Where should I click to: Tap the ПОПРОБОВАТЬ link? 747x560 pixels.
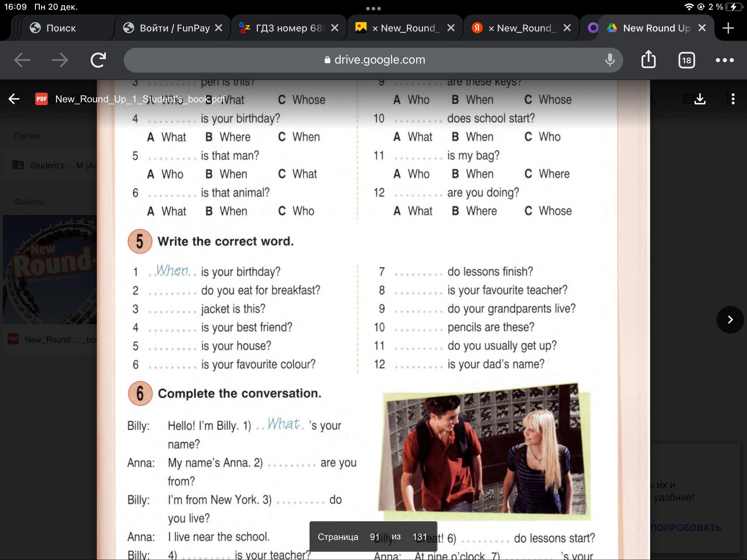685,528
